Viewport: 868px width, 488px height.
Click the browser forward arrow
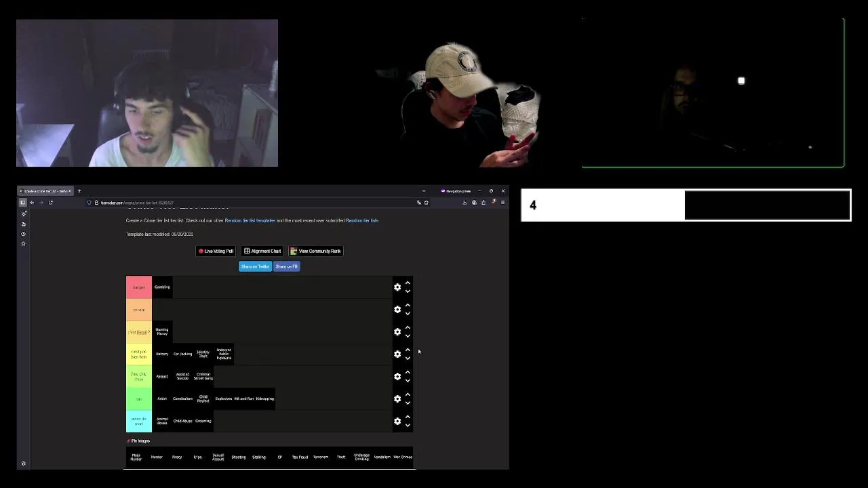41,203
